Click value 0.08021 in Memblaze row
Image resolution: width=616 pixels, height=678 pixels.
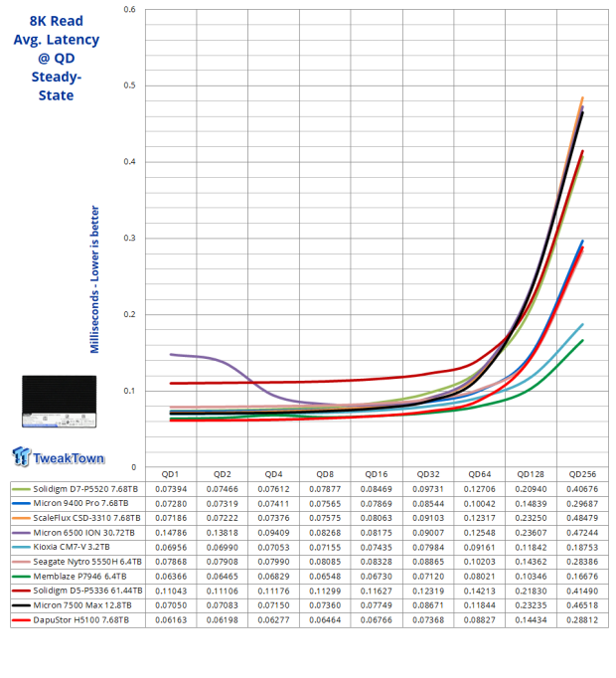(x=480, y=577)
